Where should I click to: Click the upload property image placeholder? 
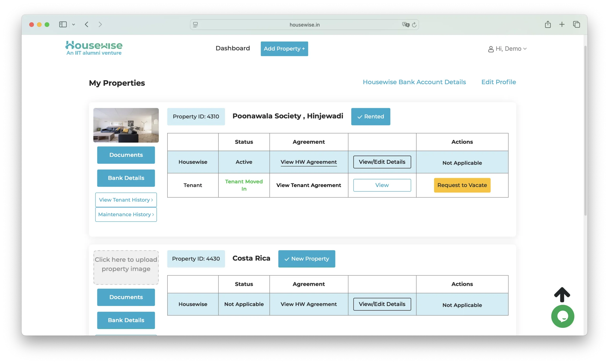point(126,267)
